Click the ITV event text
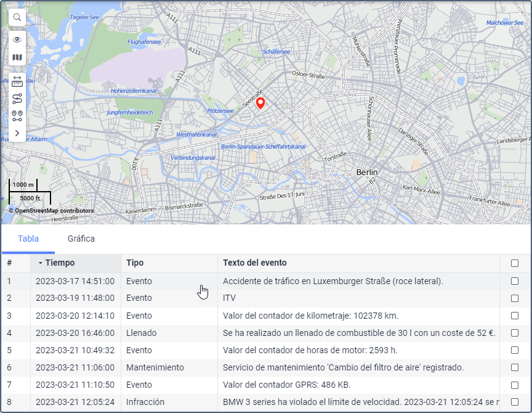This screenshot has height=413, width=532. pos(229,298)
